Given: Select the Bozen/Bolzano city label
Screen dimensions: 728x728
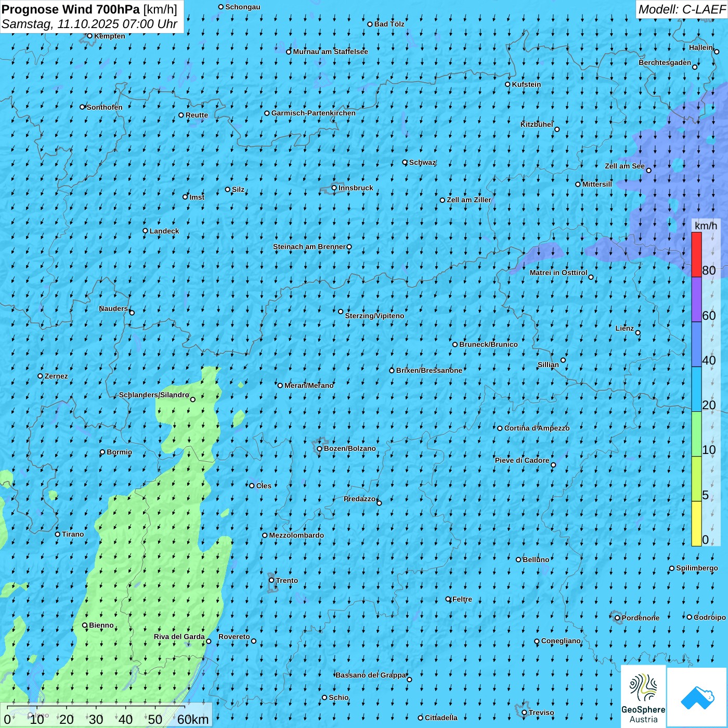Looking at the screenshot, I should tap(349, 448).
